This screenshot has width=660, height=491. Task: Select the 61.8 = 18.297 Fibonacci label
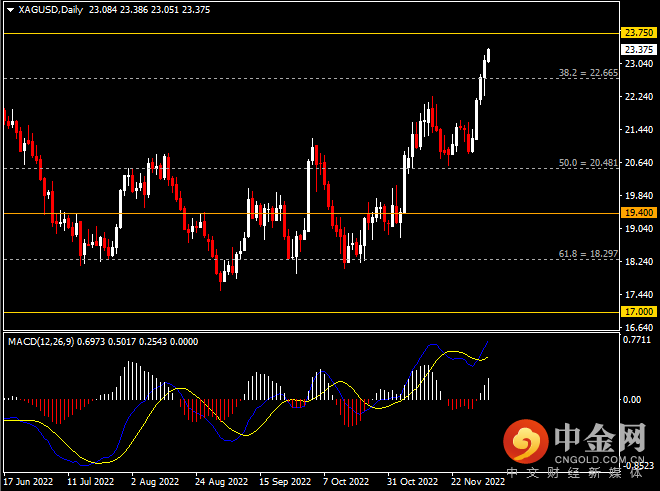pos(587,254)
